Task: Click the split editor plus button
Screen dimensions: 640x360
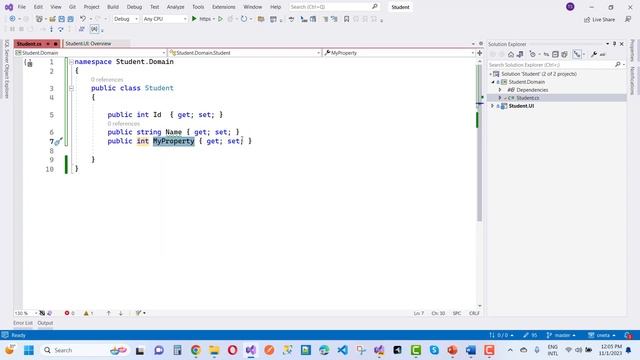Action: 480,53
